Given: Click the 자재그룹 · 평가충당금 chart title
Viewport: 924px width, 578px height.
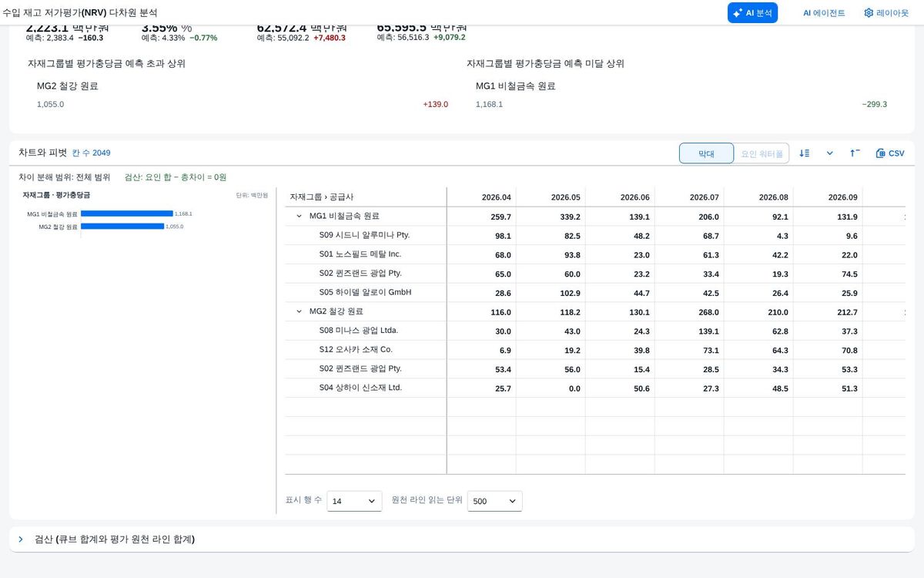Looking at the screenshot, I should (56, 195).
